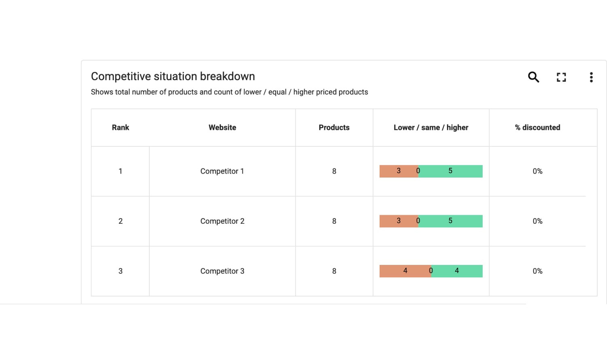Select the Competitor 3 row name

pos(222,271)
